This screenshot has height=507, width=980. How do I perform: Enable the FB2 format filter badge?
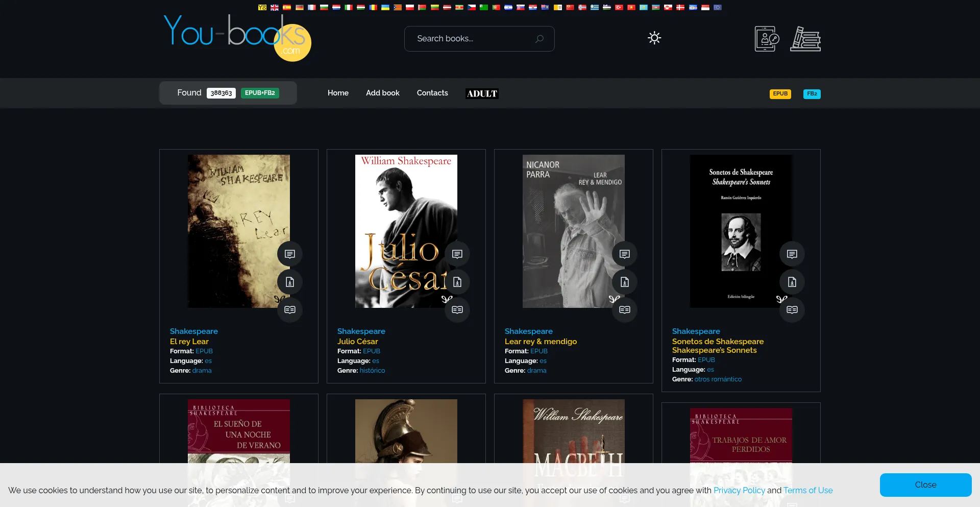coord(812,94)
